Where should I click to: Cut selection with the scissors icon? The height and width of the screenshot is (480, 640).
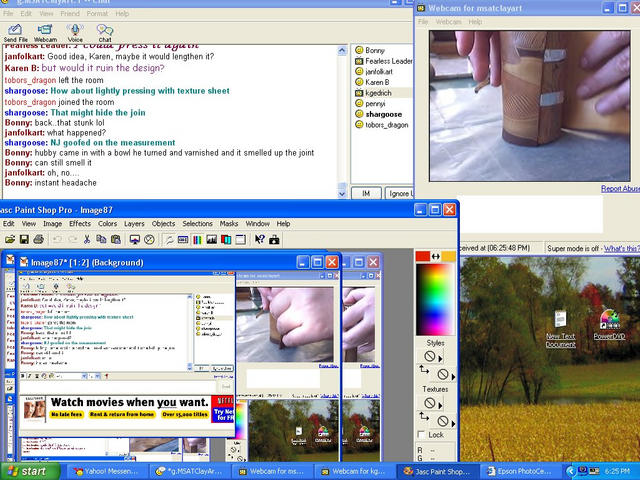[87, 240]
